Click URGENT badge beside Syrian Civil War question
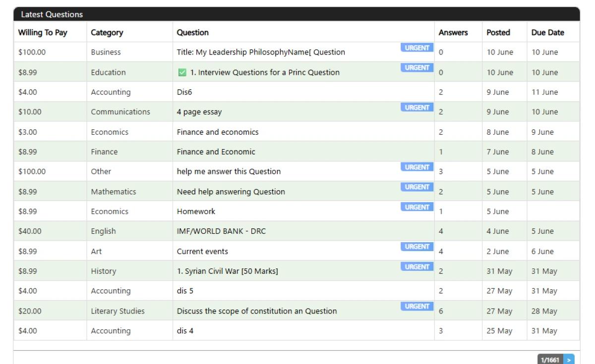 coord(417,267)
